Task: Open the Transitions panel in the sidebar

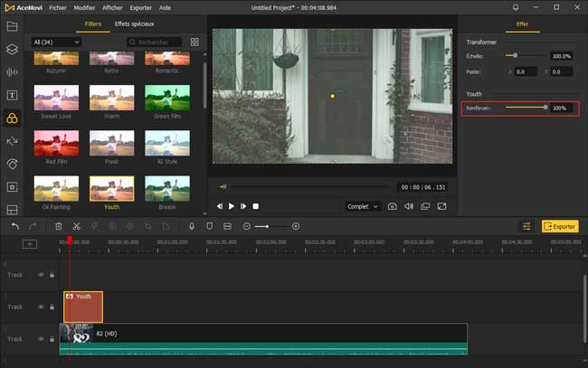Action: click(12, 141)
